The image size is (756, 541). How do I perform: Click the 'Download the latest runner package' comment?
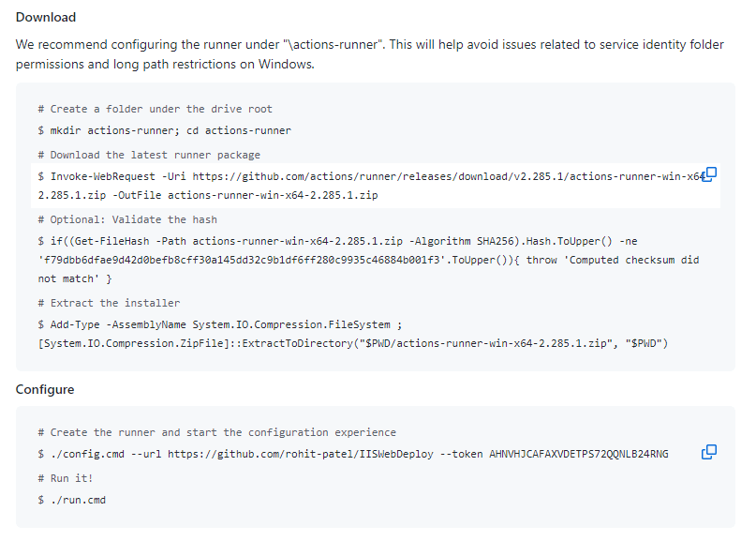click(x=149, y=155)
